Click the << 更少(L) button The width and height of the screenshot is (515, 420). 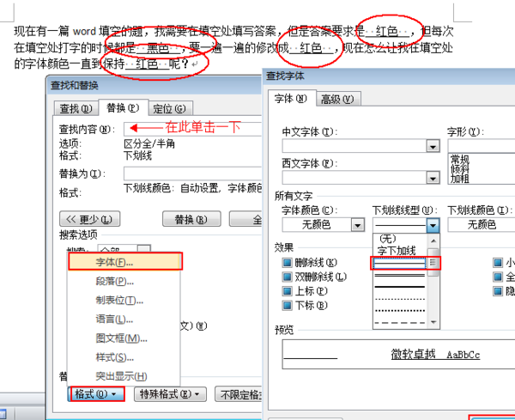(x=89, y=219)
